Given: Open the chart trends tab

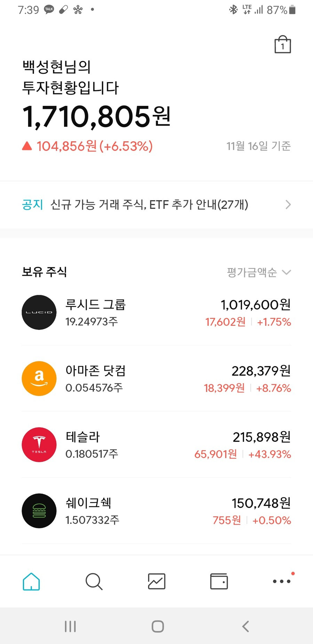Looking at the screenshot, I should pos(156,581).
